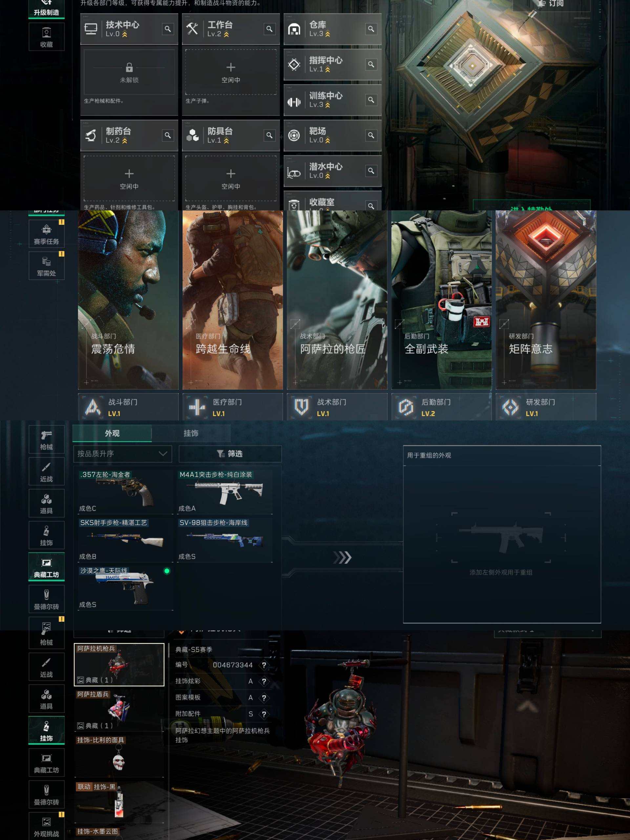
Task: Click the question mark beside 编号
Action: [264, 665]
